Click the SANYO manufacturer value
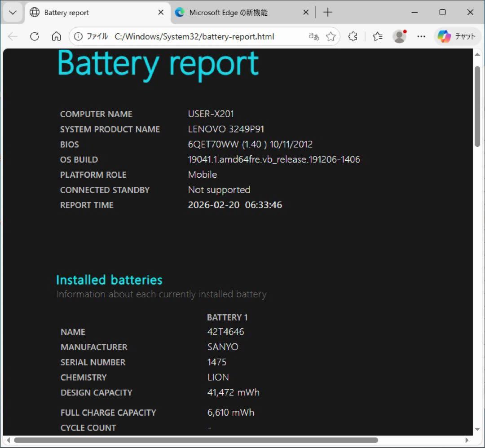485x448 pixels. tap(223, 347)
